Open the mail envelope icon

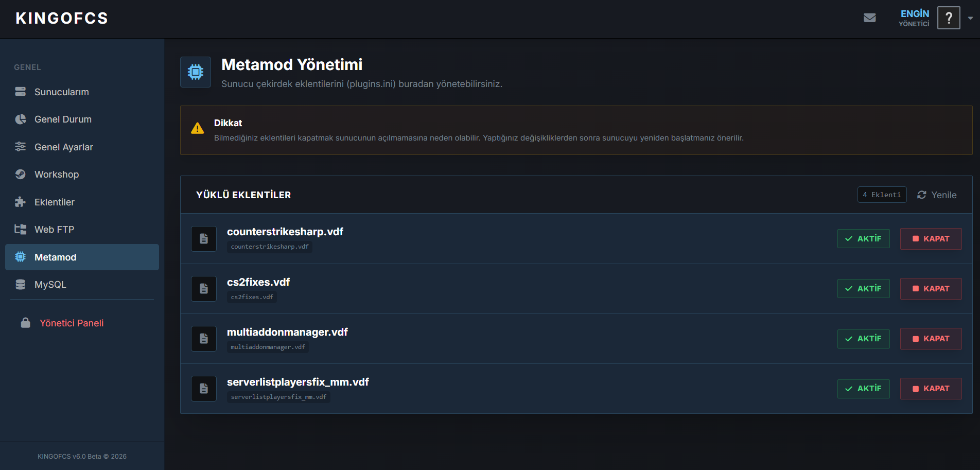pyautogui.click(x=869, y=18)
